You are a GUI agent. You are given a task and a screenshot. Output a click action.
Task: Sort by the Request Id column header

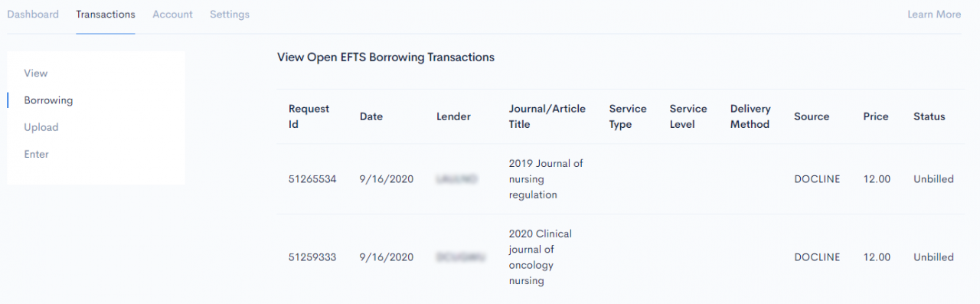click(x=309, y=116)
